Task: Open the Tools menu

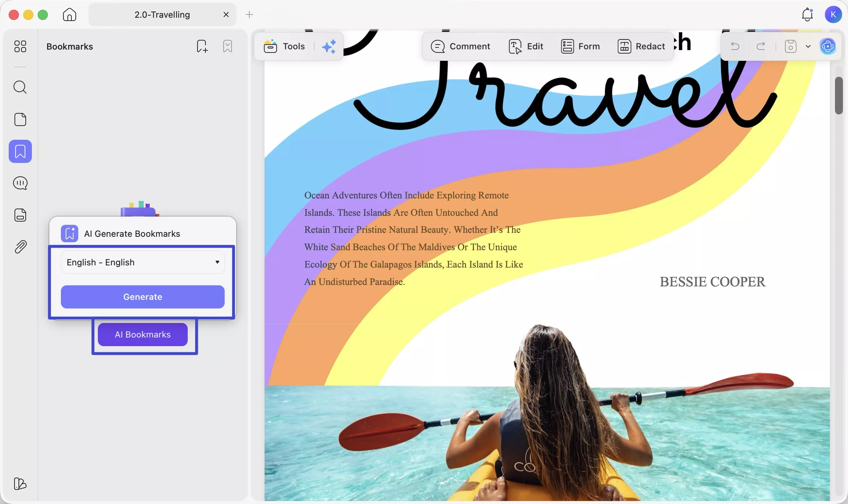Action: 285,46
